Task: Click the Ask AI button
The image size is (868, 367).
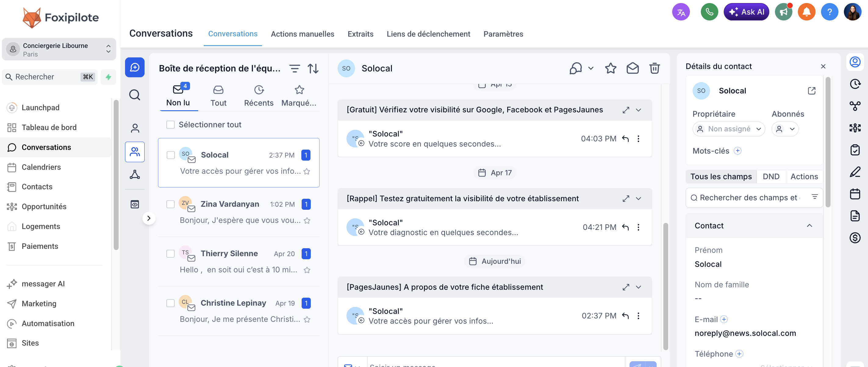Action: (x=746, y=12)
